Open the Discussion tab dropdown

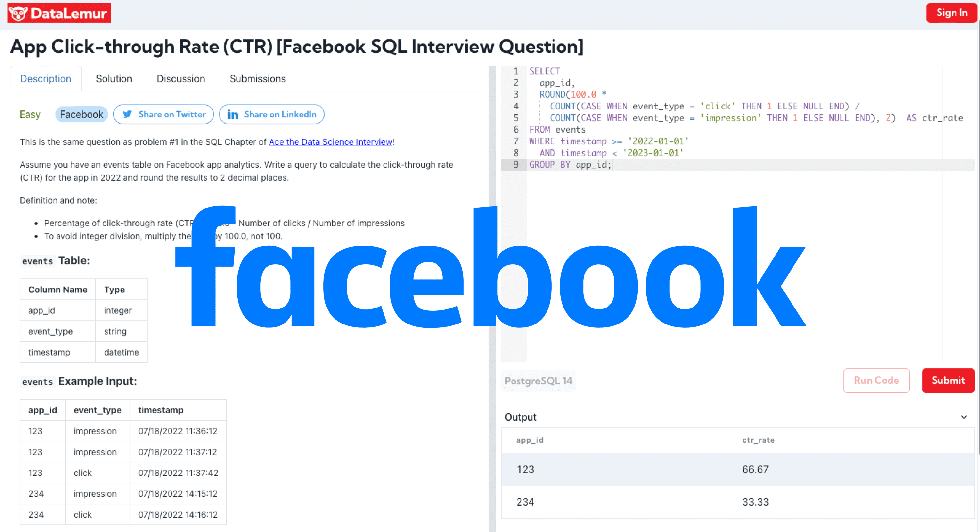click(180, 79)
